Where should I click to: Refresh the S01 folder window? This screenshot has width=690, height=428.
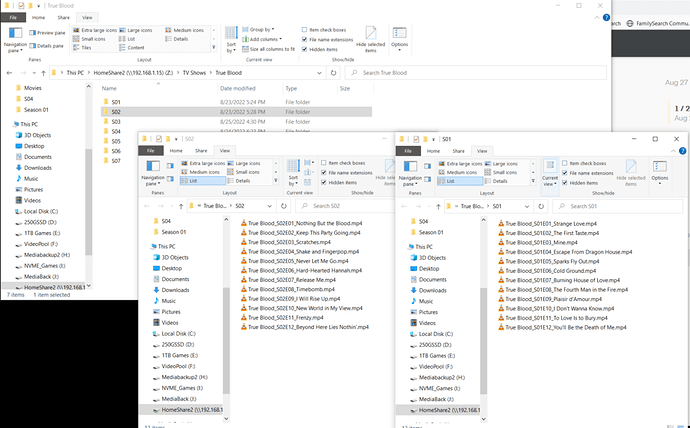541,206
